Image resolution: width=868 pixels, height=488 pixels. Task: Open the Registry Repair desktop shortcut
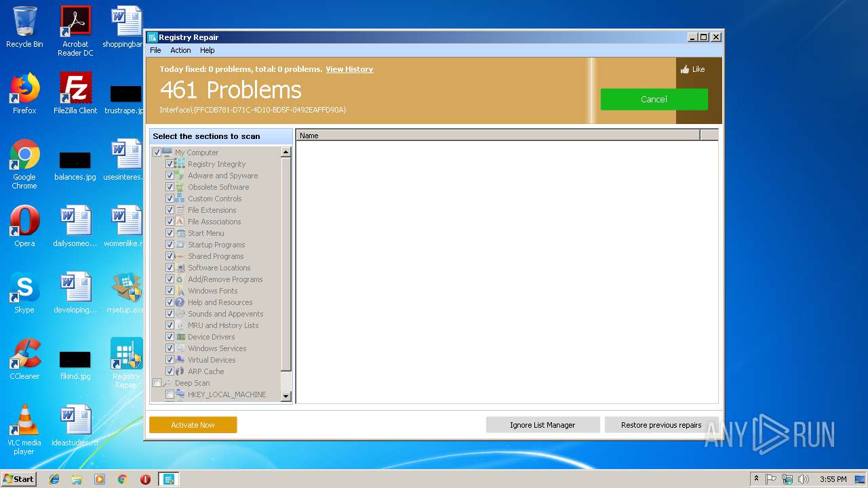tap(126, 363)
